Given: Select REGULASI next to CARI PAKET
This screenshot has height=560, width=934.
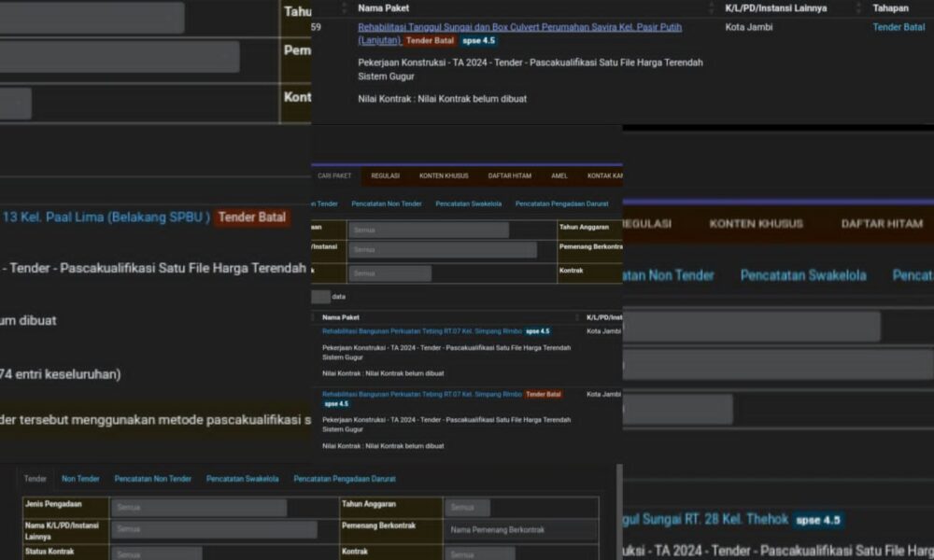Looking at the screenshot, I should click(x=385, y=175).
